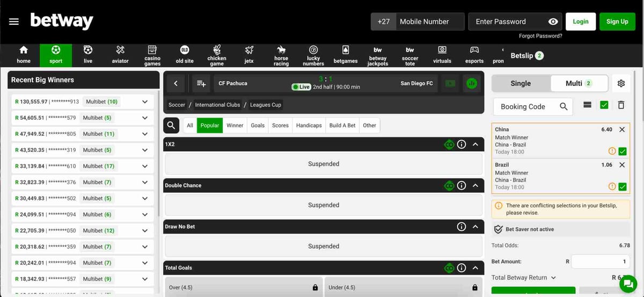
Task: Open cash out icon on Double Chance
Action: coord(449,186)
